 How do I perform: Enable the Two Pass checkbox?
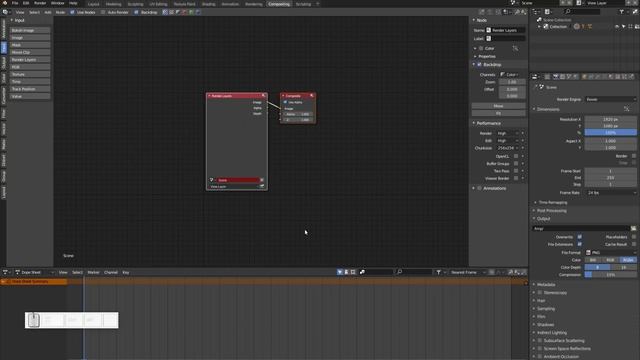(516, 171)
